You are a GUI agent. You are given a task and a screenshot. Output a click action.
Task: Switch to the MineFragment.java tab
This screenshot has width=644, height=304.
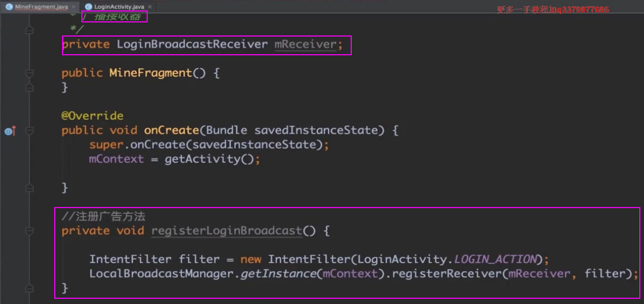41,7
